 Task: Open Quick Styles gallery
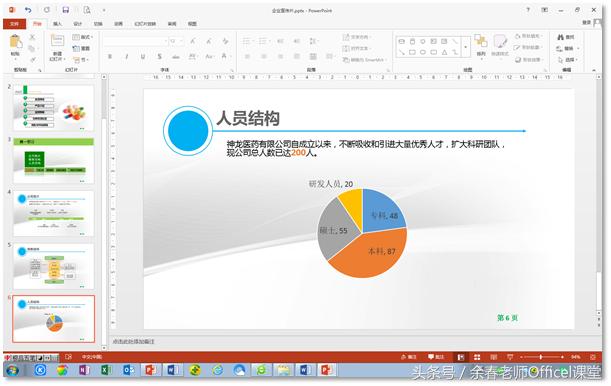pyautogui.click(x=500, y=46)
